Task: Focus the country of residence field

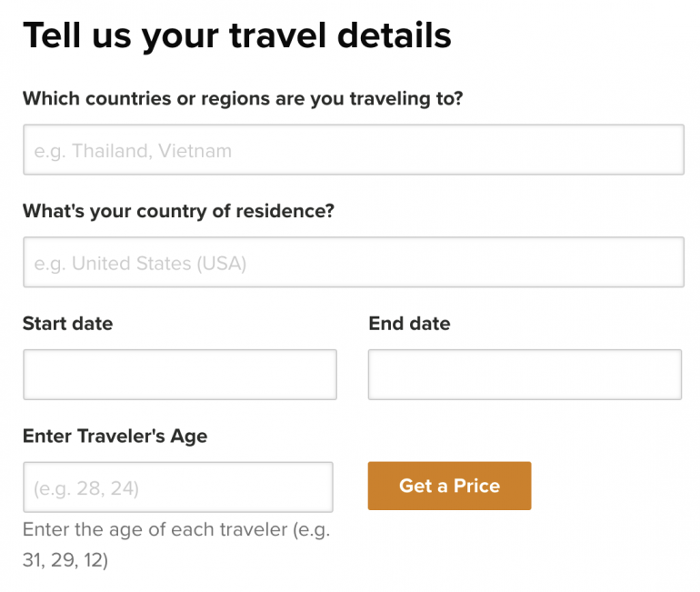Action: point(353,263)
